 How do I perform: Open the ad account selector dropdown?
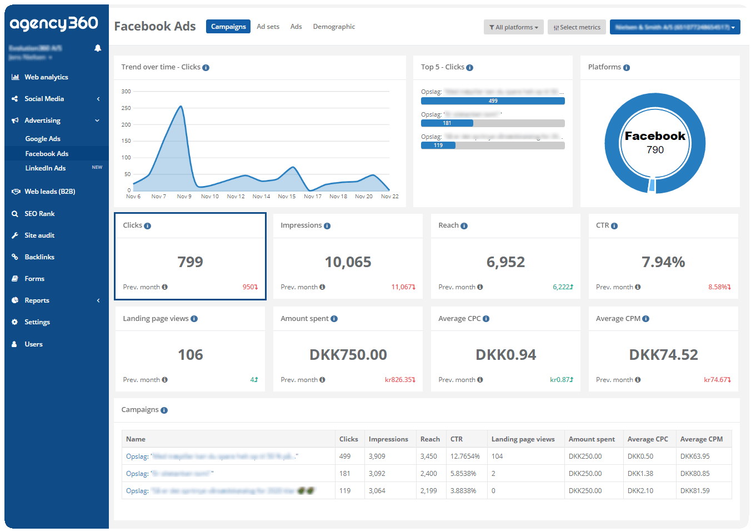[x=675, y=27]
